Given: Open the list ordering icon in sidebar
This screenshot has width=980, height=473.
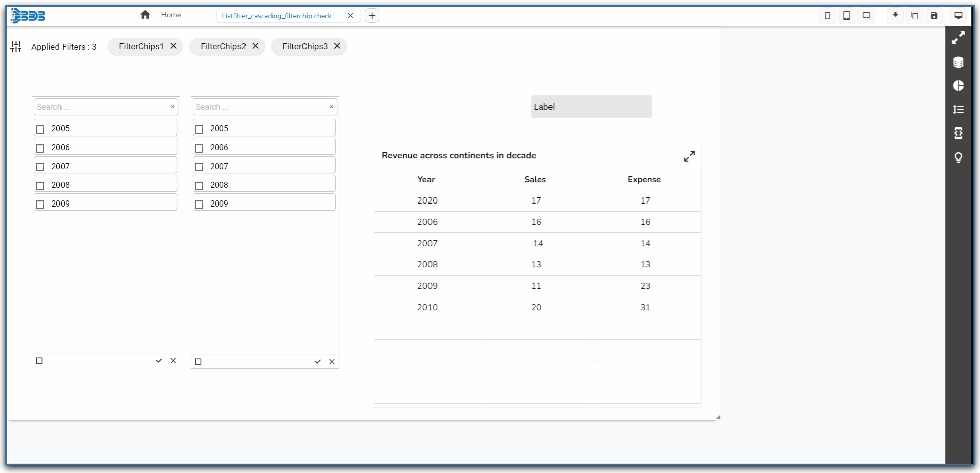Looking at the screenshot, I should pyautogui.click(x=958, y=109).
